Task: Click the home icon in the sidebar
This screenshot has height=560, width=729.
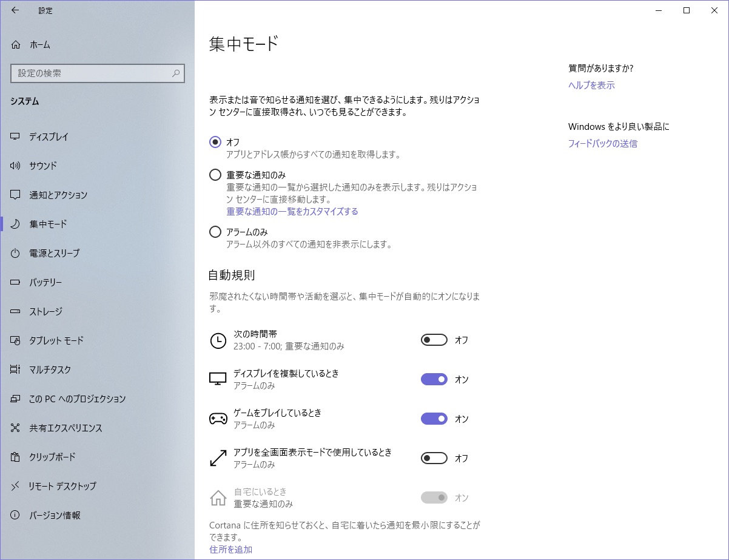Action: (x=16, y=45)
